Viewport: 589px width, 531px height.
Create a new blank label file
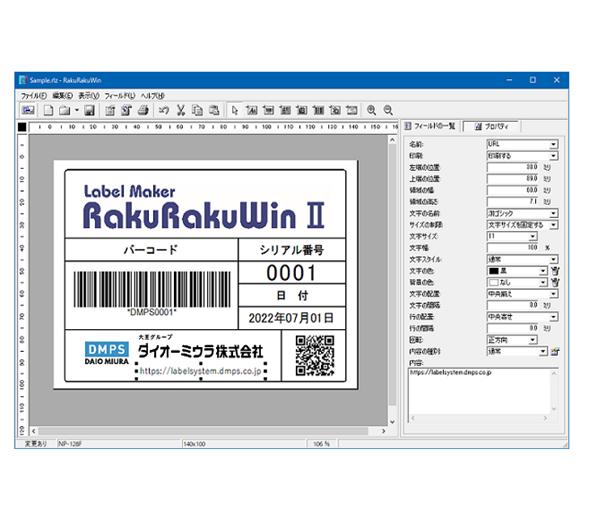[x=48, y=110]
